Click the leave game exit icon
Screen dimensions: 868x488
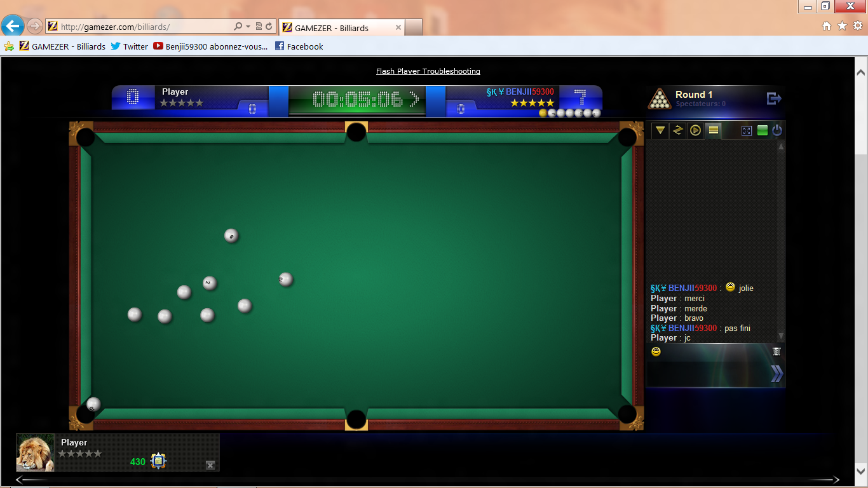click(x=773, y=98)
